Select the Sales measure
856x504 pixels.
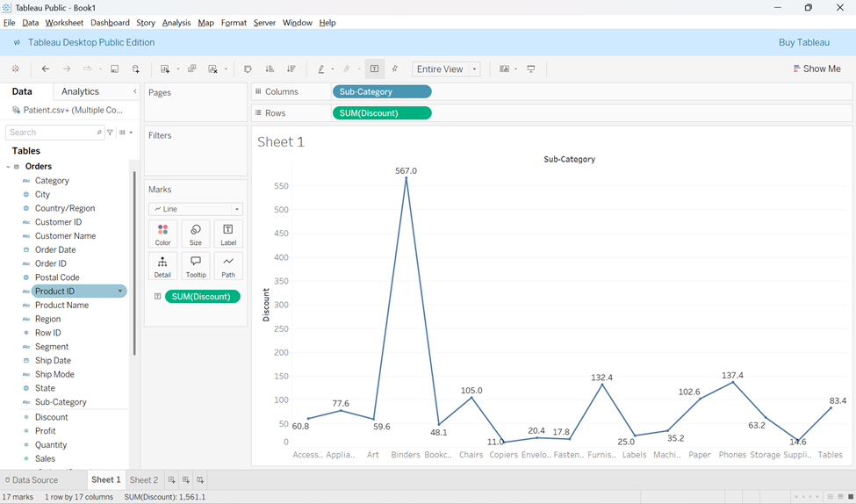(x=45, y=458)
